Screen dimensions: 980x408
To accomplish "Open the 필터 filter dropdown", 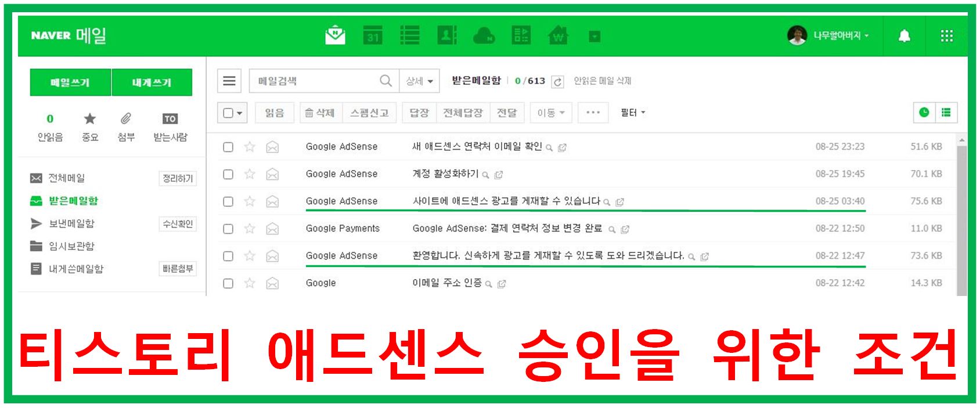I will 633,113.
